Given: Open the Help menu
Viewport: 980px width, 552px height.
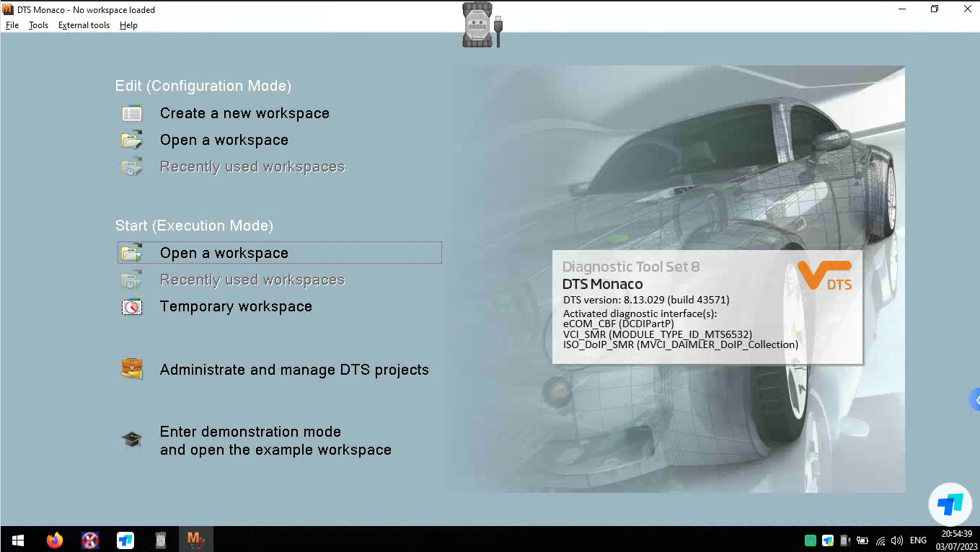Looking at the screenshot, I should [x=128, y=25].
